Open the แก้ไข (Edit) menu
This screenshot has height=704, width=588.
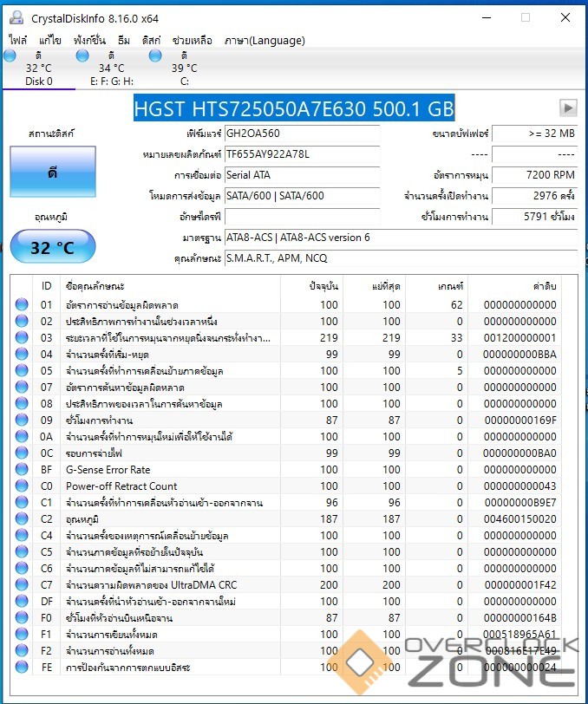click(x=50, y=40)
